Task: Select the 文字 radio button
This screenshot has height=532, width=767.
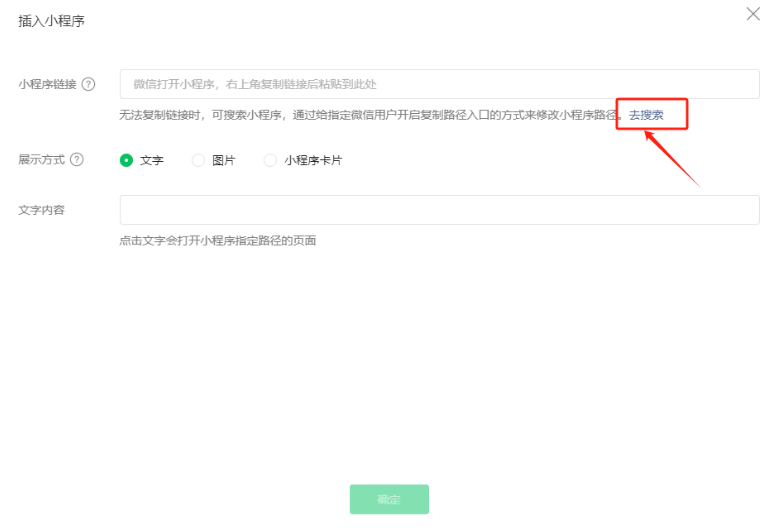Action: click(x=126, y=160)
